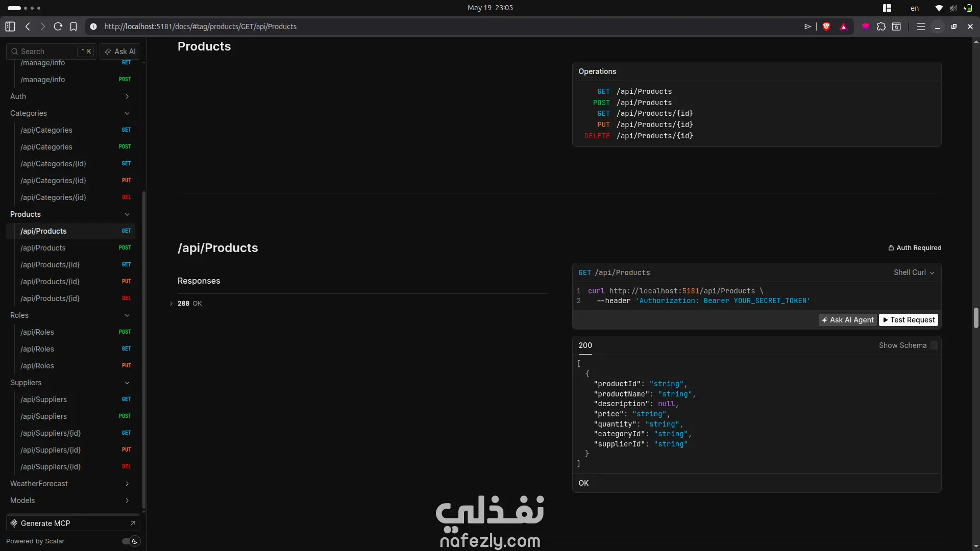Click the page vertical scrollbar thumb
This screenshot has height=551, width=980.
[x=976, y=318]
